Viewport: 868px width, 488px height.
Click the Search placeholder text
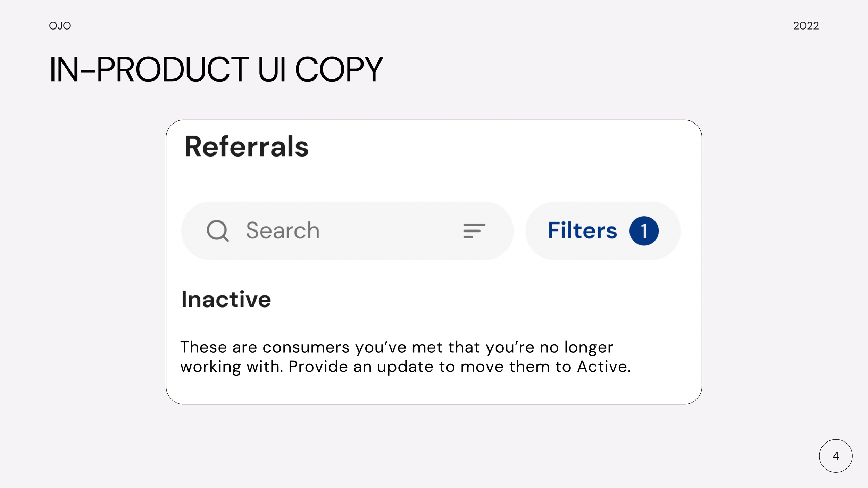pyautogui.click(x=283, y=231)
